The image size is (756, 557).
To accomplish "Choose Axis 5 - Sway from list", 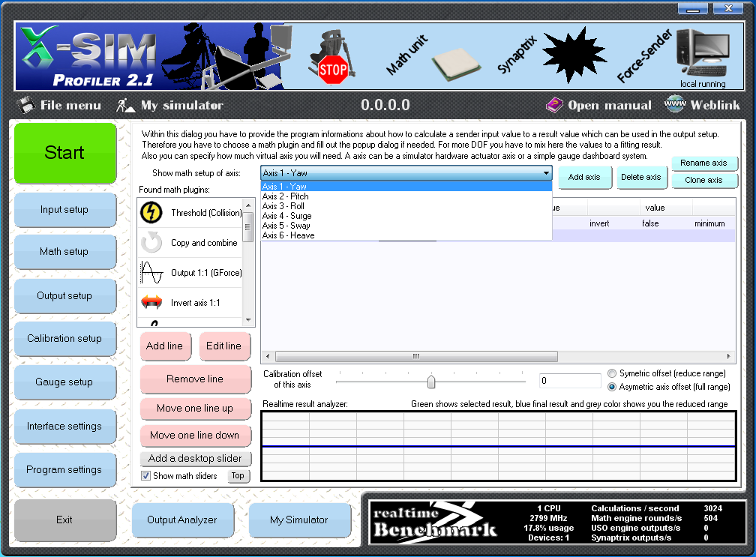I will (x=406, y=226).
